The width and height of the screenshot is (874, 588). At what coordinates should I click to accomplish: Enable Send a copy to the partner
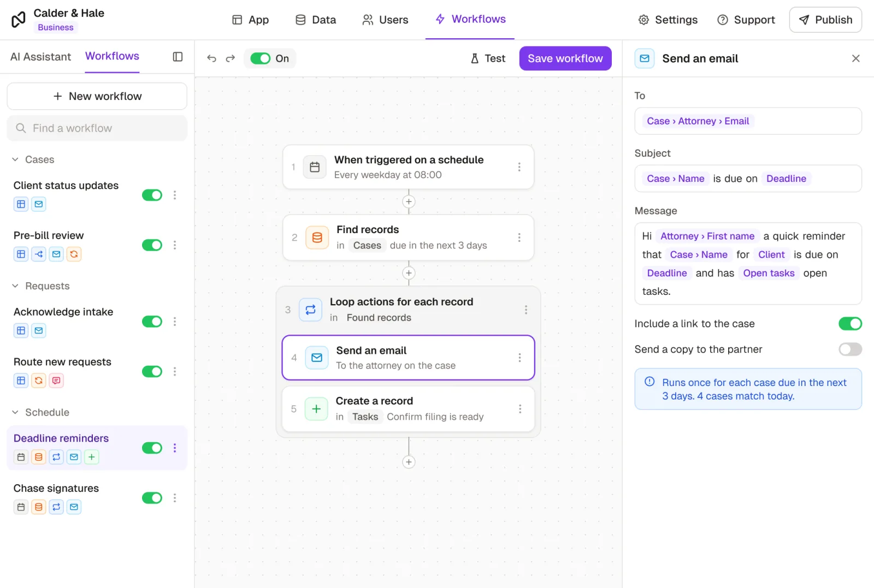click(850, 349)
